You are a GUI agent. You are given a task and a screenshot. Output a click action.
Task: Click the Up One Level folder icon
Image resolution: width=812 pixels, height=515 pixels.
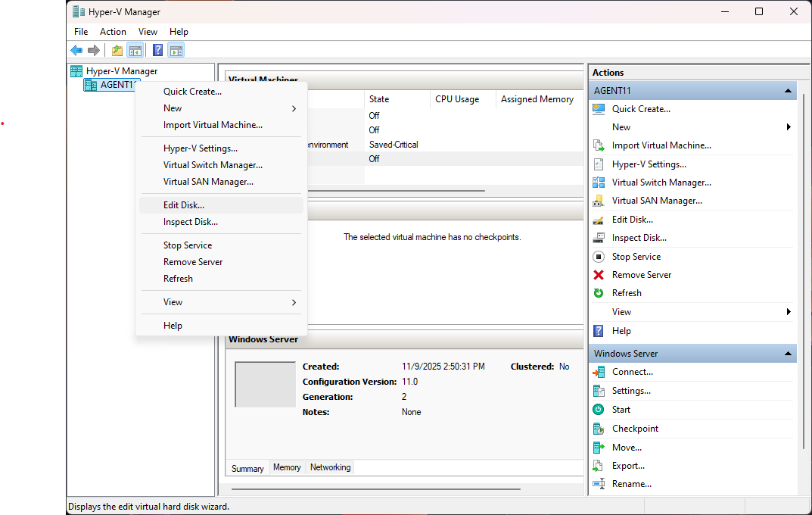click(117, 51)
